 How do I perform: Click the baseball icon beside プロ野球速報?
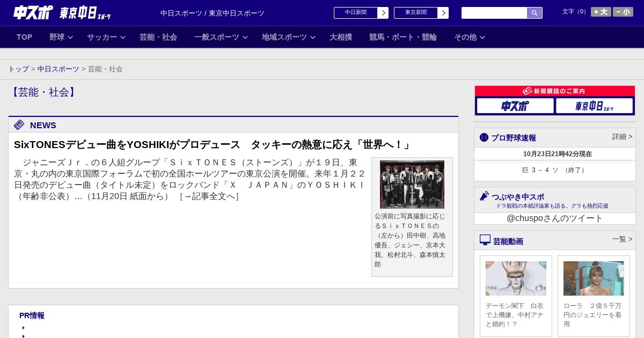coord(484,137)
